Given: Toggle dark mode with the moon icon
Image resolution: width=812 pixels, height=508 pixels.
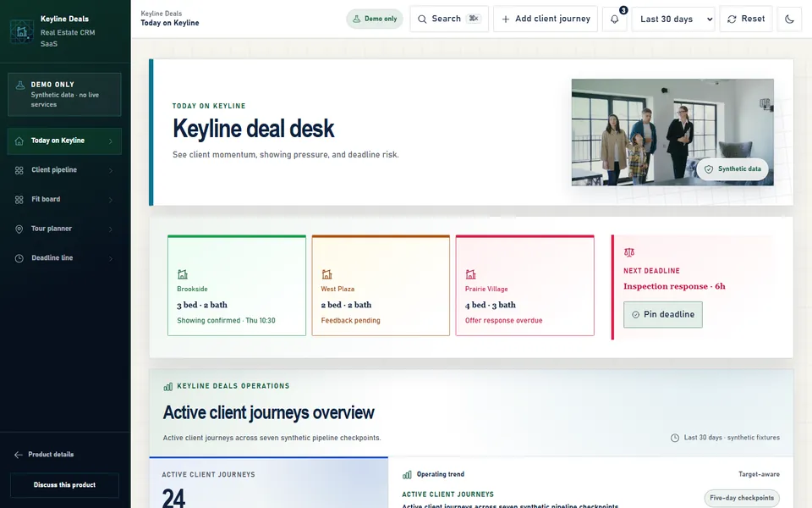Looking at the screenshot, I should click(789, 19).
